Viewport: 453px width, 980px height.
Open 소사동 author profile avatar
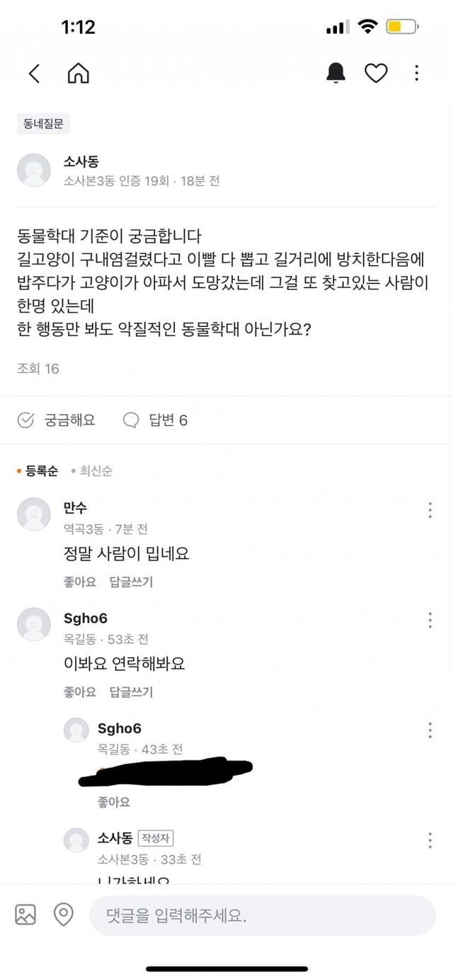[x=34, y=171]
